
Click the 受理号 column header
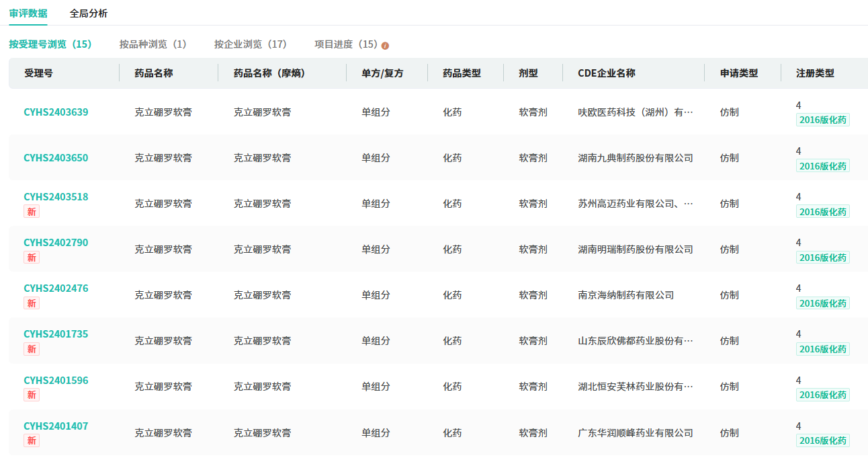point(38,73)
